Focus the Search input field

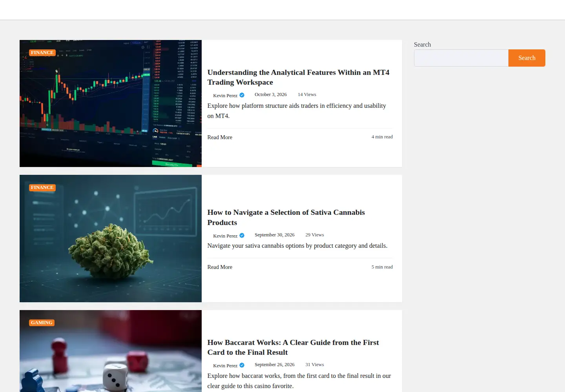[x=461, y=58]
